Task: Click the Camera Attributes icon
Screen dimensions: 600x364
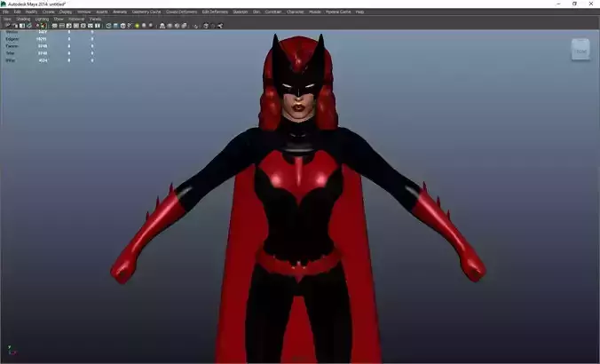Action: point(14,26)
